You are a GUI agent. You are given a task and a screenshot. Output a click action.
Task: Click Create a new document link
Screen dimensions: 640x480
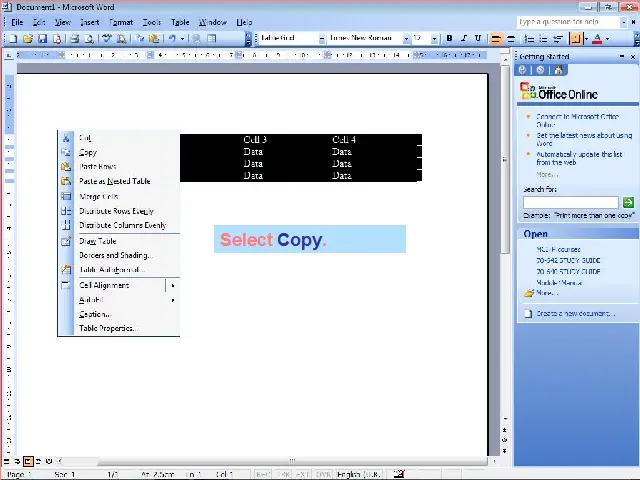574,314
